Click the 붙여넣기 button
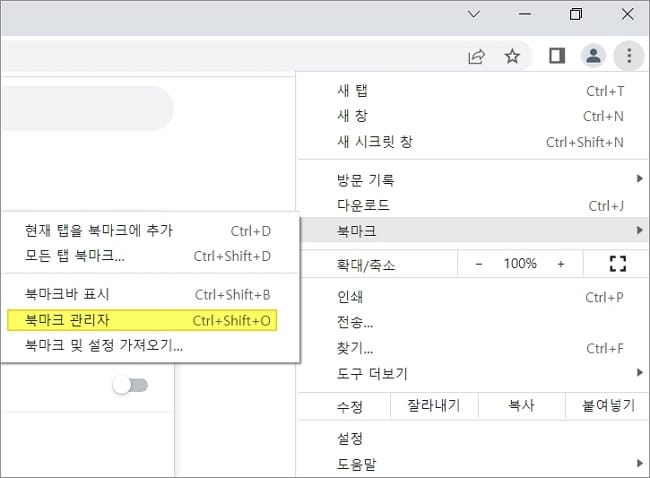Image resolution: width=650 pixels, height=478 pixels. [608, 405]
